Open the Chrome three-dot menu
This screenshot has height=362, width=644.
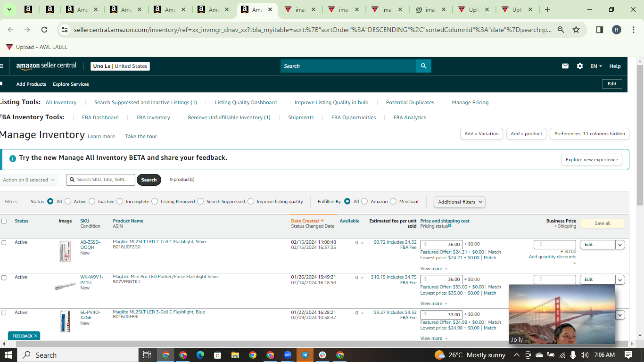634,30
